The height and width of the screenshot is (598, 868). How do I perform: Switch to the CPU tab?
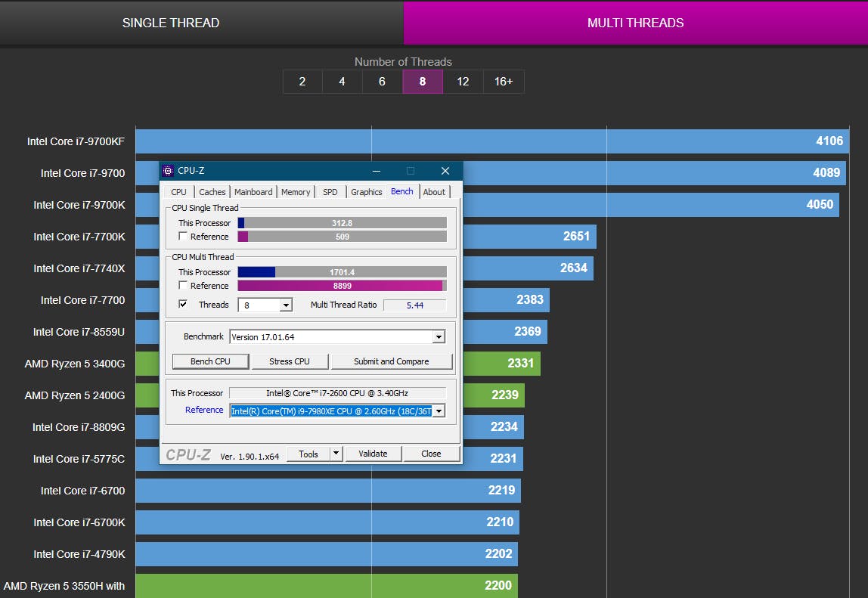point(178,191)
